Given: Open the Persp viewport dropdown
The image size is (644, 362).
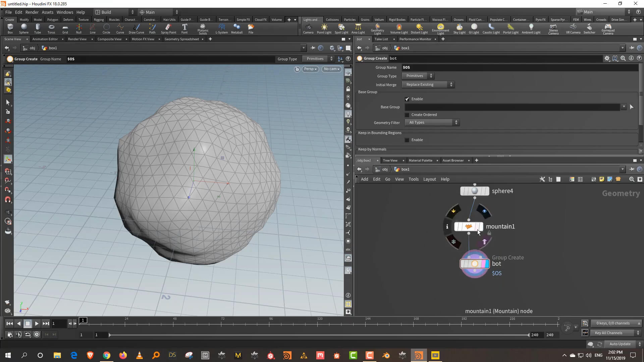Looking at the screenshot, I should pos(310,69).
